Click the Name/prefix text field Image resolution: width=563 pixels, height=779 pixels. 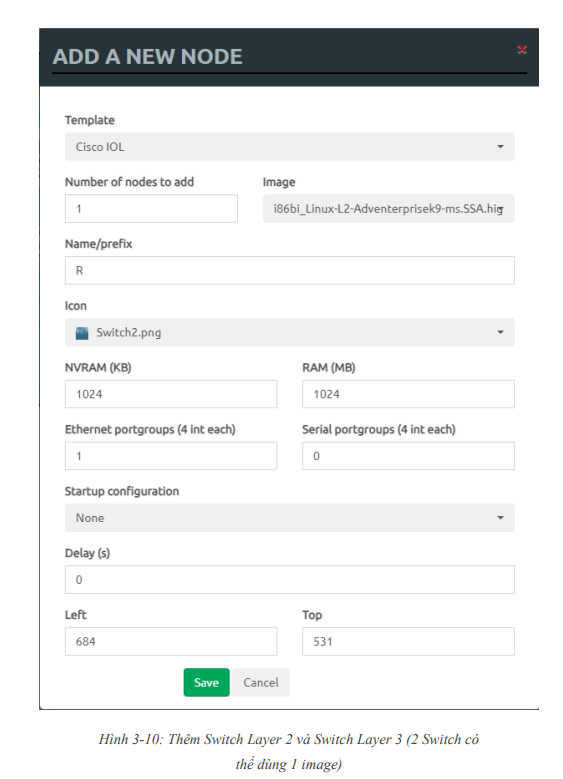[x=289, y=270]
